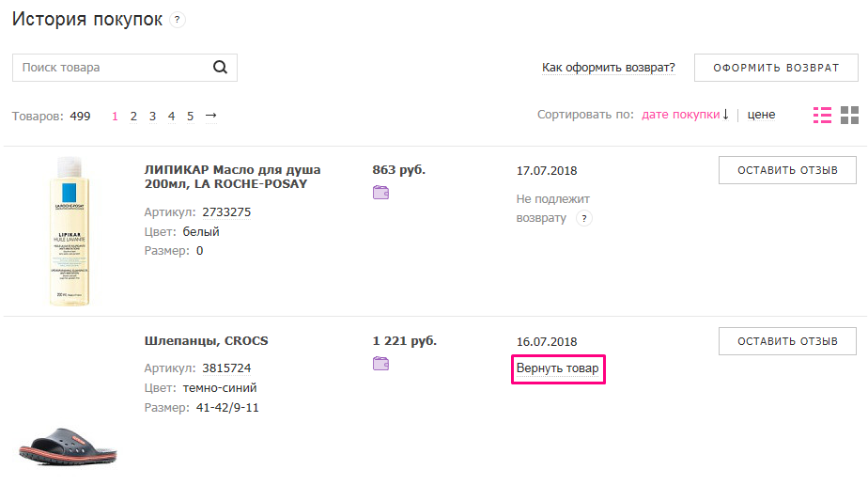Screen dimensions: 868x485
Task: Switch to grid view layout
Action: tap(849, 115)
